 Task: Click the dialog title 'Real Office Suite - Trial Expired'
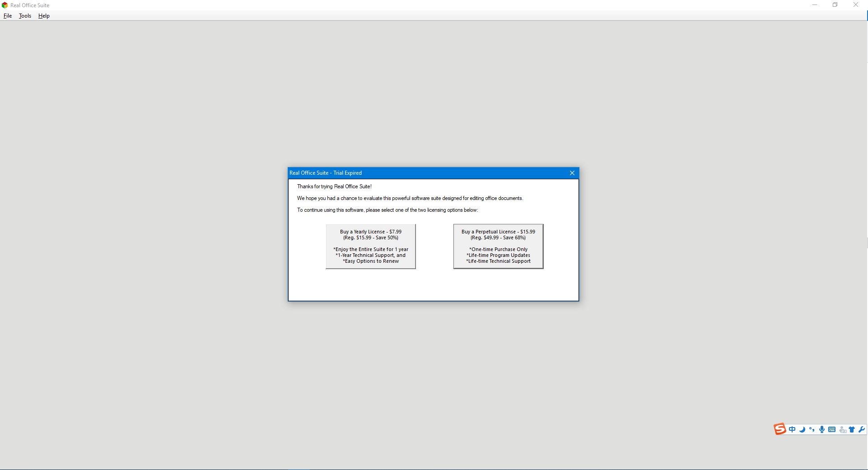click(326, 173)
